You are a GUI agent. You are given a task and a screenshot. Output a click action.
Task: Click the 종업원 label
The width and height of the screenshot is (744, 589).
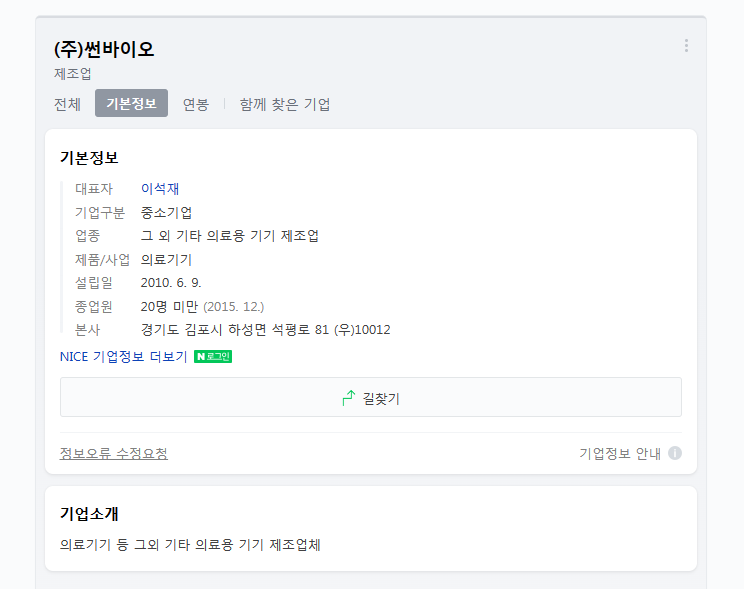(94, 306)
